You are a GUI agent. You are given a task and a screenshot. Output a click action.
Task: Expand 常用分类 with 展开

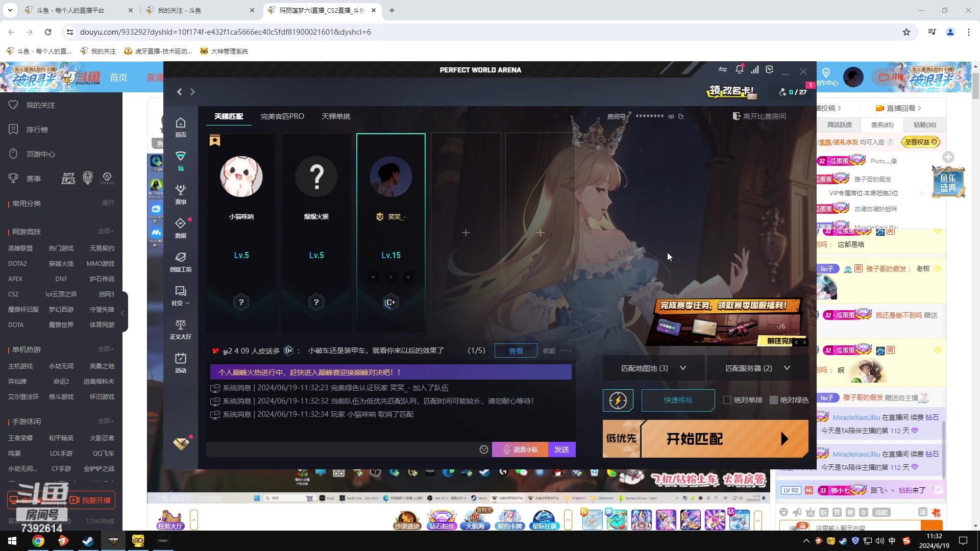point(108,203)
